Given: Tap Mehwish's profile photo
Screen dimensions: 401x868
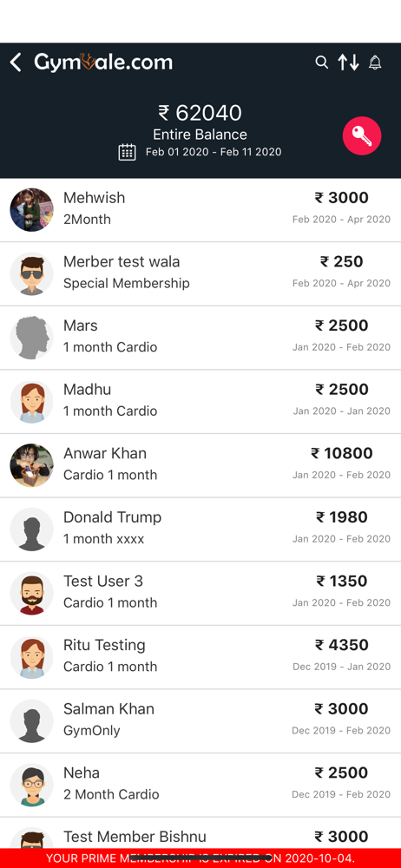Looking at the screenshot, I should point(31,210).
